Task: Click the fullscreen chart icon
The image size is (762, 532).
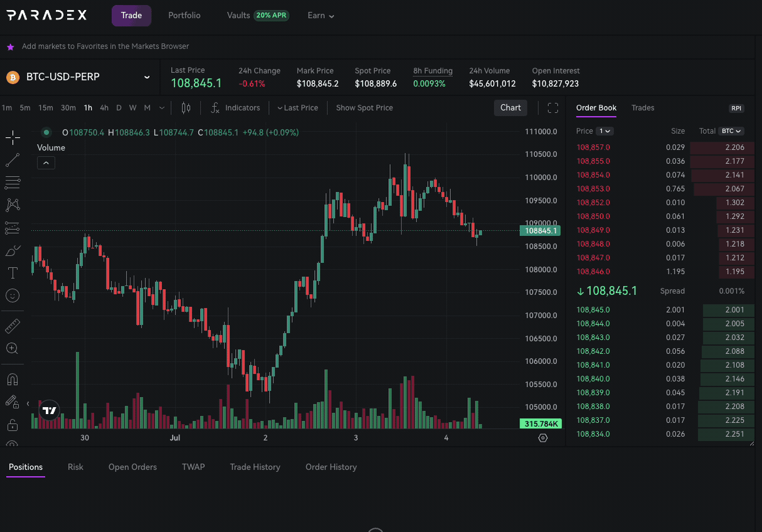Action: (x=553, y=108)
